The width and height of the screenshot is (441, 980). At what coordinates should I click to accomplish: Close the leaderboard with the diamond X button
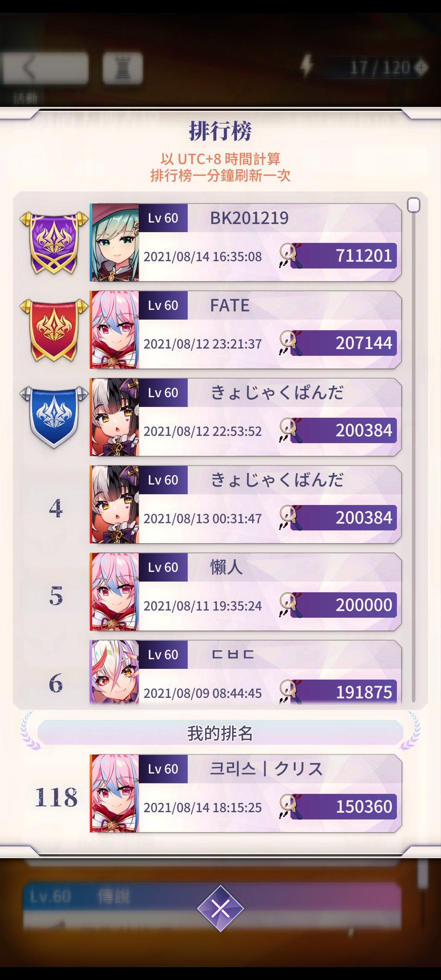[220, 908]
